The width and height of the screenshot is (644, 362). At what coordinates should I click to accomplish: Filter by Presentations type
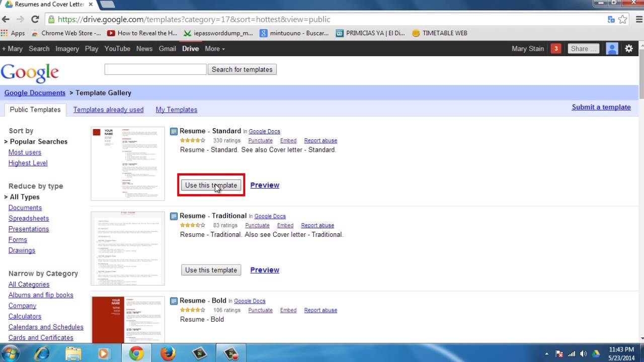tap(29, 229)
